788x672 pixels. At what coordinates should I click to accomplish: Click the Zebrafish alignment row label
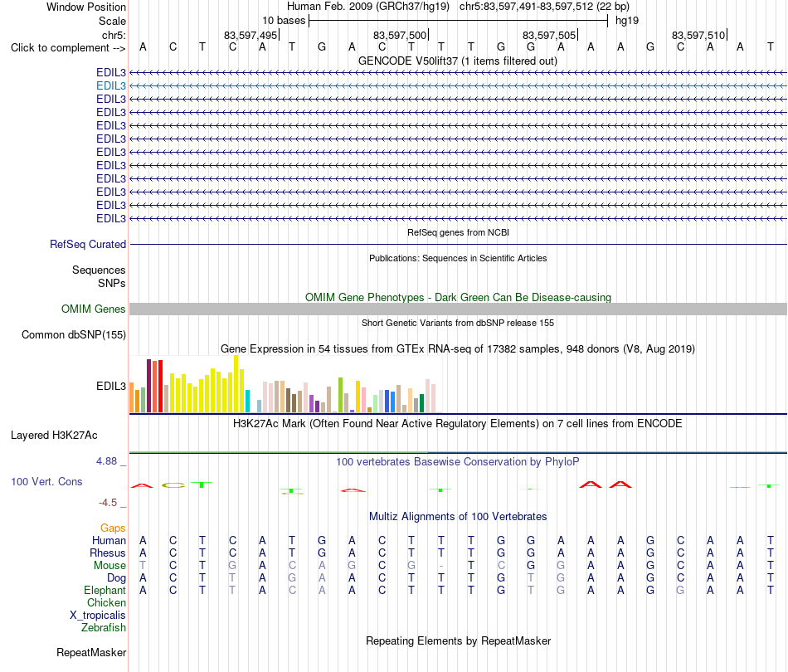click(x=104, y=628)
